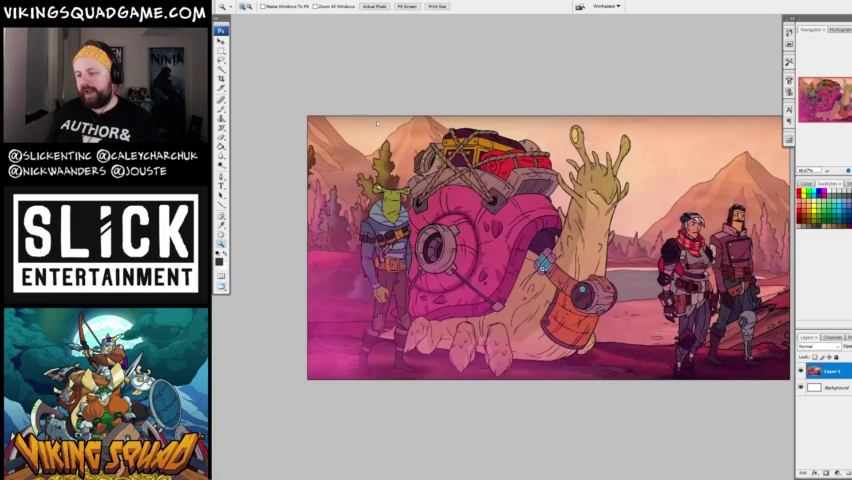The image size is (852, 480).
Task: Select the Move tool in toolbox
Action: pos(221,41)
